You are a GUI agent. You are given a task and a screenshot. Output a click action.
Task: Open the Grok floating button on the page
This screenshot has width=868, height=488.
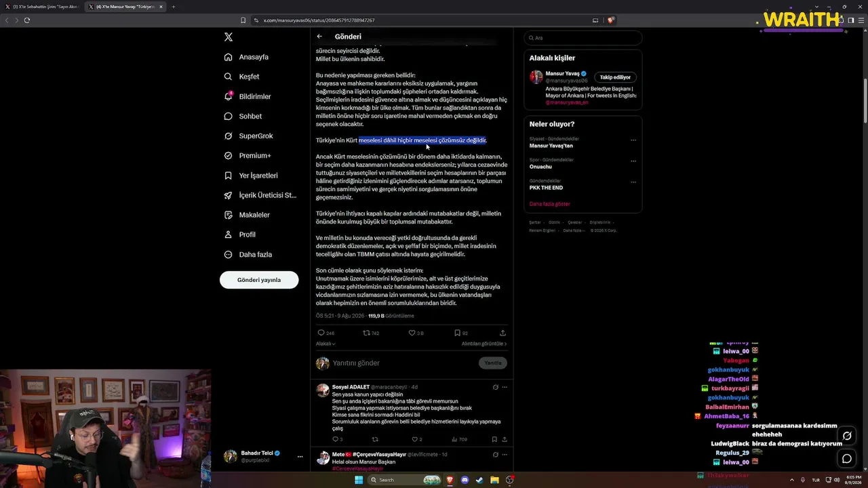(x=847, y=436)
